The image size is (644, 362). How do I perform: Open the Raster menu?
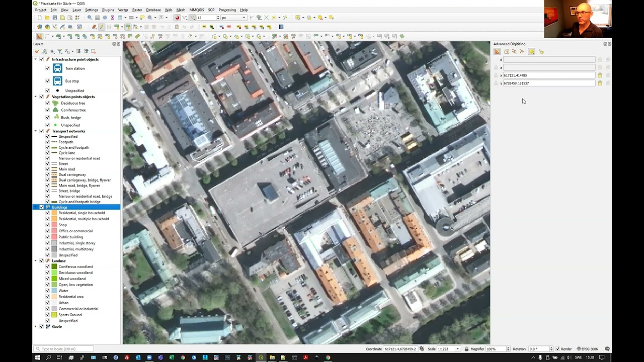[x=137, y=10]
